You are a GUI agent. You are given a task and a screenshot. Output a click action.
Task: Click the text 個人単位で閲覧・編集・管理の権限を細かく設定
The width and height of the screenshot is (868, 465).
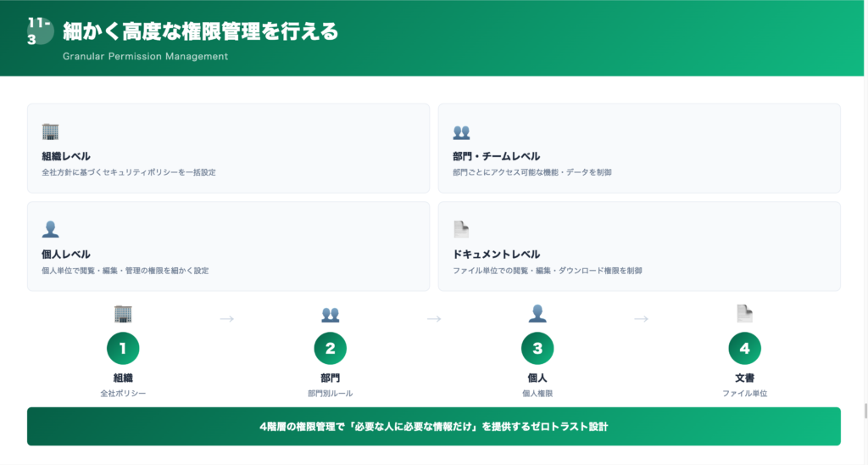[125, 271]
